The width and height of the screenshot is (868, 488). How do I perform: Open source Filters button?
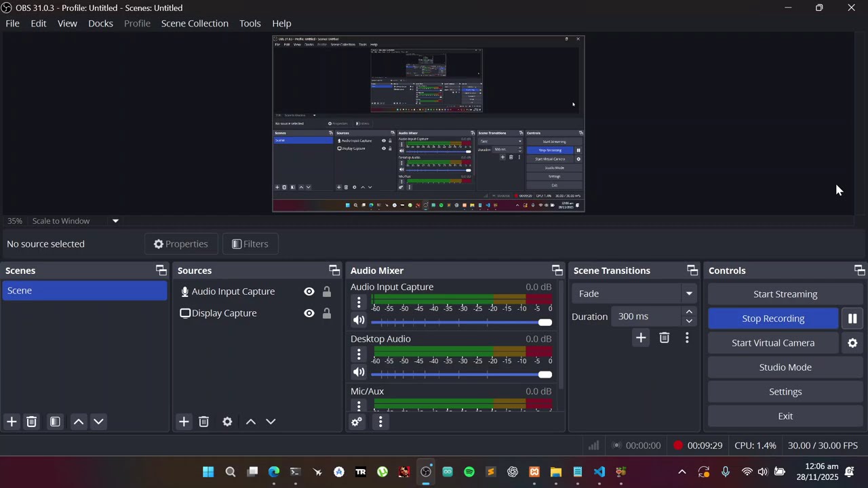click(x=250, y=244)
